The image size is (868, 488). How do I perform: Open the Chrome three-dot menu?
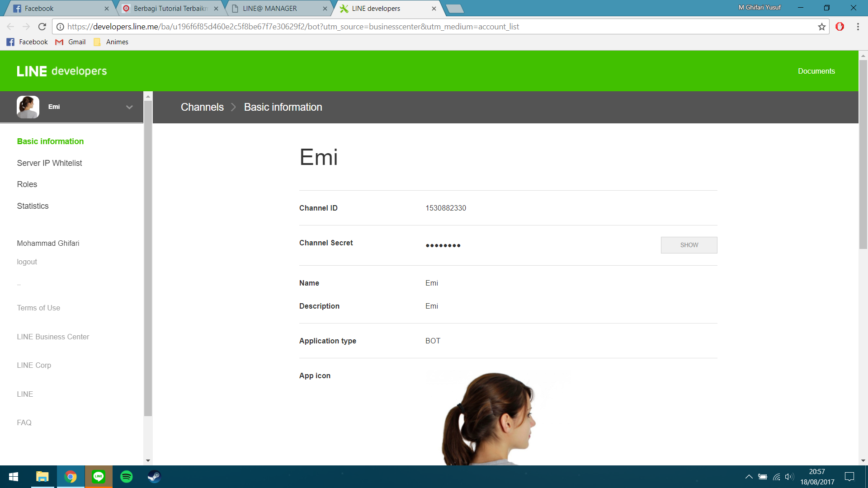pos(858,27)
